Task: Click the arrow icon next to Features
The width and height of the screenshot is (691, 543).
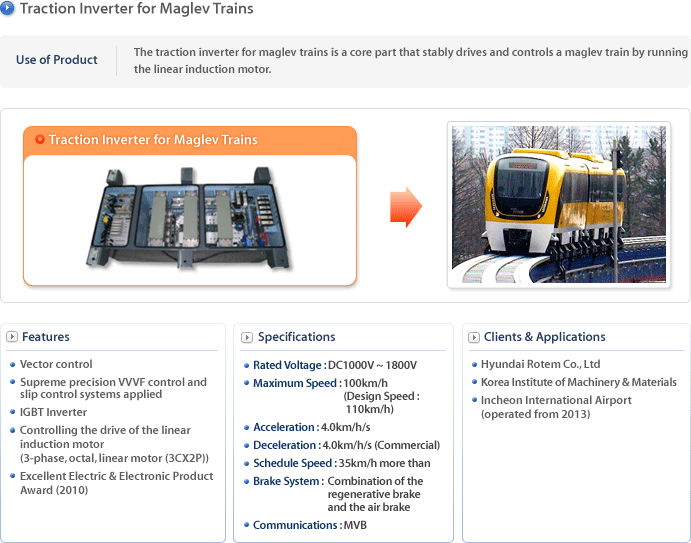Action: coord(12,337)
